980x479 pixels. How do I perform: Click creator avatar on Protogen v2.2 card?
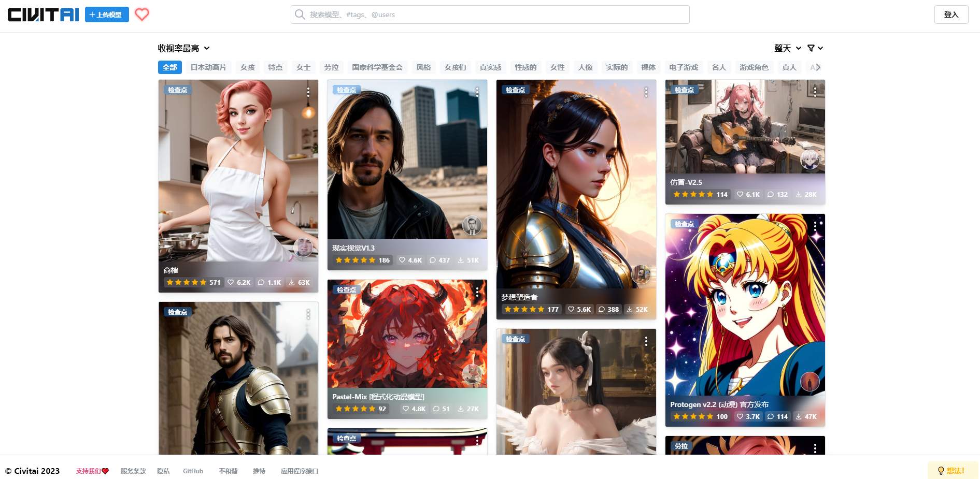(x=809, y=382)
